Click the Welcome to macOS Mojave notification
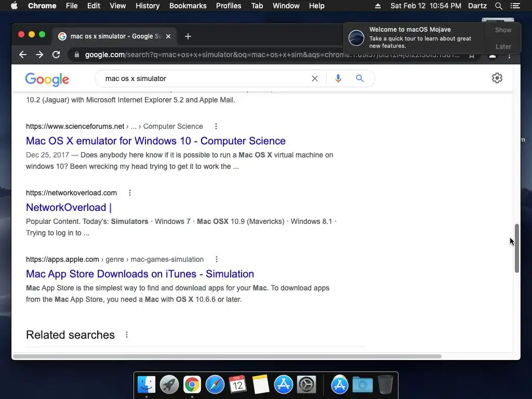532x399 pixels. pos(414,37)
